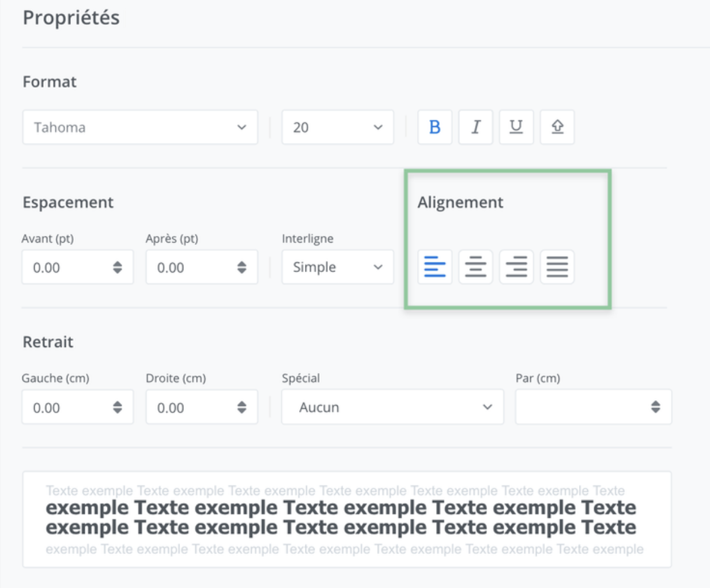Click the Gauche (cm) spinner arrows

(118, 407)
